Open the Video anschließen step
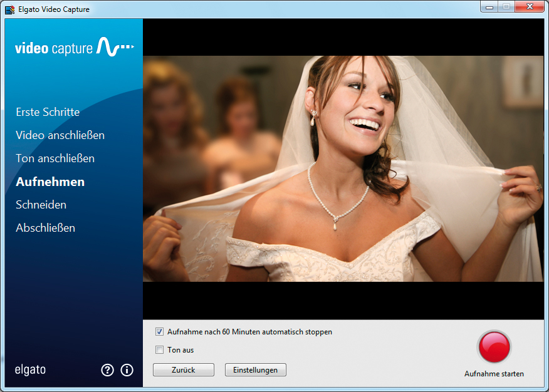 (60, 135)
